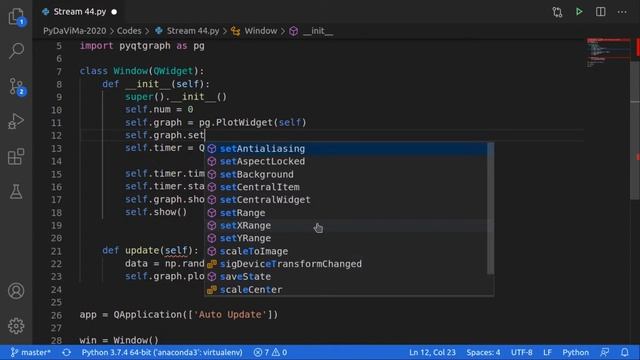Click line number 12 in gutter

coord(57,136)
